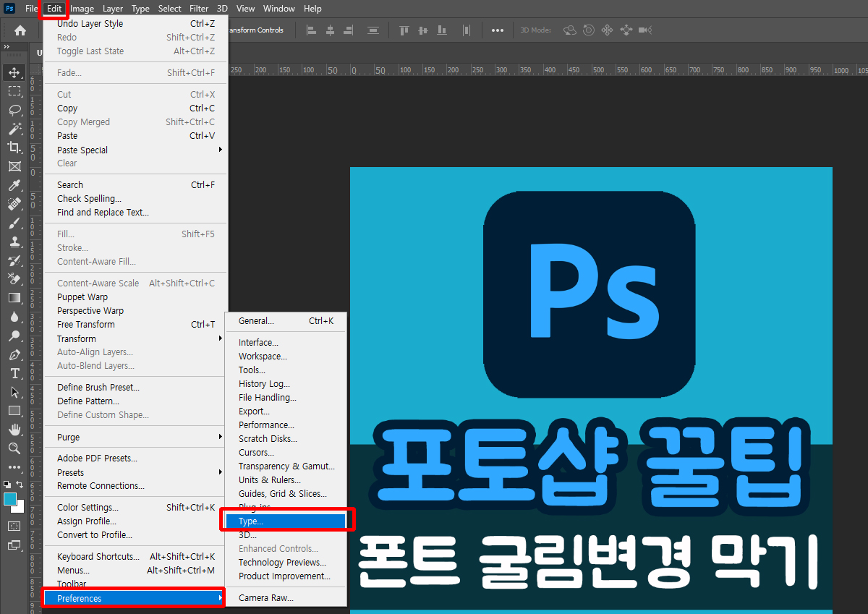Select the History Brush tool

tap(14, 260)
